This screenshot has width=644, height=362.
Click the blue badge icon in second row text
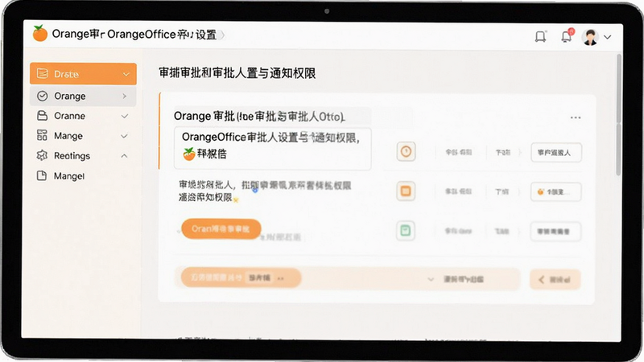[254, 190]
